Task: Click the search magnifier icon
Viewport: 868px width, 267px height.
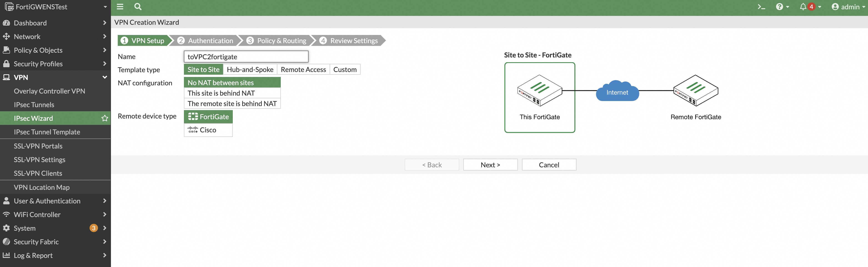Action: click(x=138, y=7)
